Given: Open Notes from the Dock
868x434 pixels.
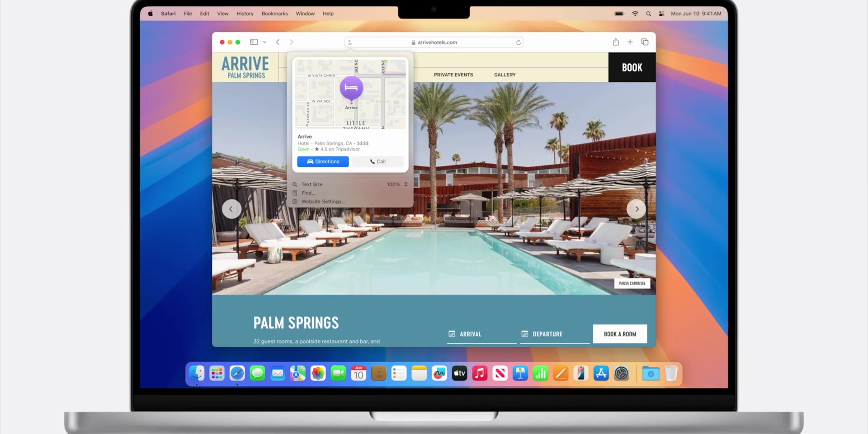Looking at the screenshot, I should tap(419, 373).
